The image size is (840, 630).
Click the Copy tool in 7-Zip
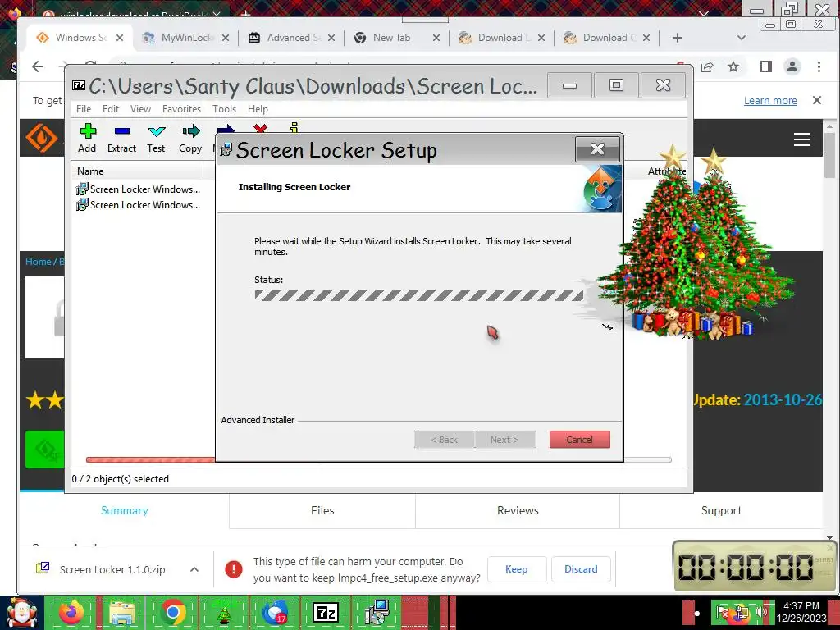coord(190,138)
